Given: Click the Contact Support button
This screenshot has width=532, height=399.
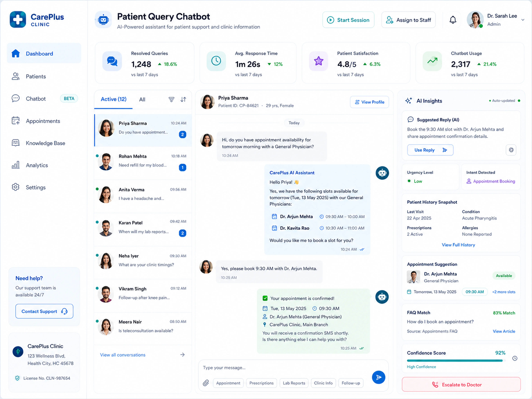Looking at the screenshot, I should (x=44, y=311).
